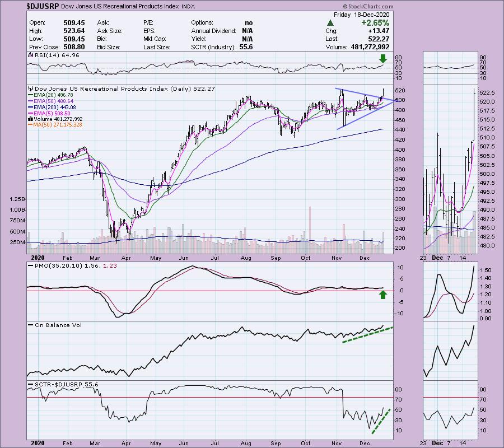The image size is (504, 448).
Task: Click the 420 price axis label
Action: (x=400, y=140)
